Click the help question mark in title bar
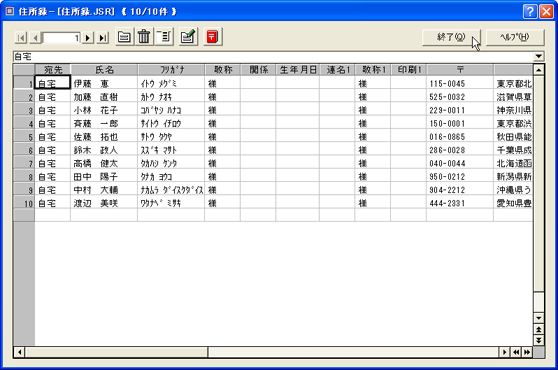 click(530, 11)
